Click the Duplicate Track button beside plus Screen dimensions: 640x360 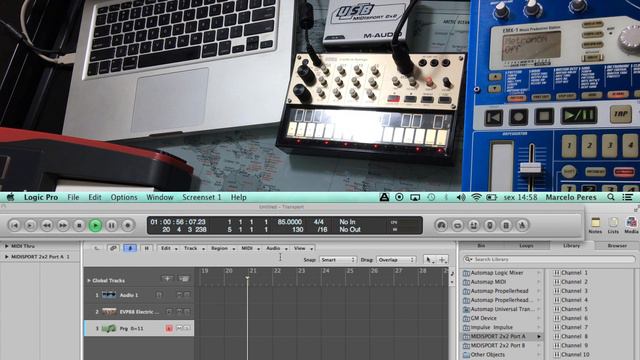click(x=184, y=279)
